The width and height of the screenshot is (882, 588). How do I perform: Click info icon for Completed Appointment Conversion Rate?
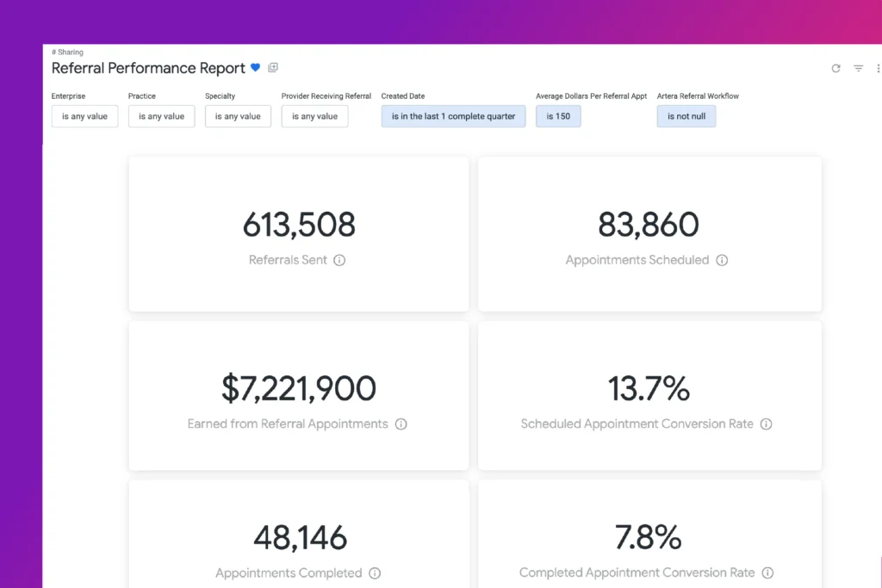click(767, 573)
